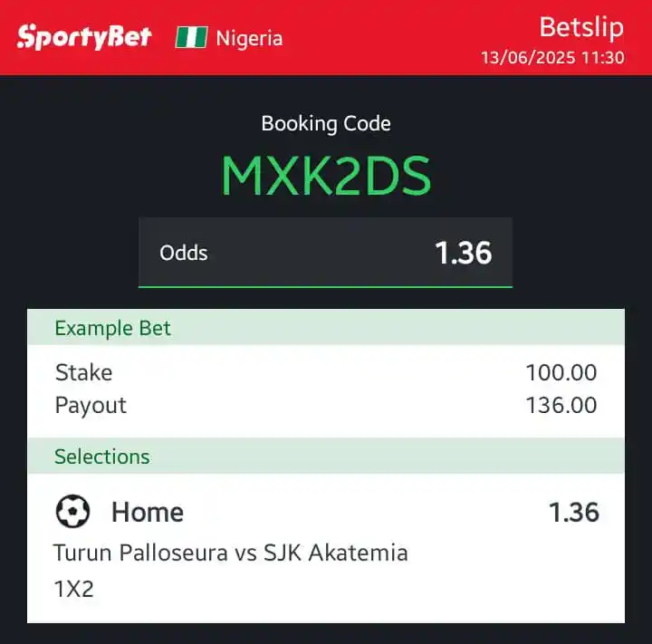Image resolution: width=652 pixels, height=644 pixels.
Task: Click the 13/06/2025 11:30 timestamp
Action: click(552, 57)
